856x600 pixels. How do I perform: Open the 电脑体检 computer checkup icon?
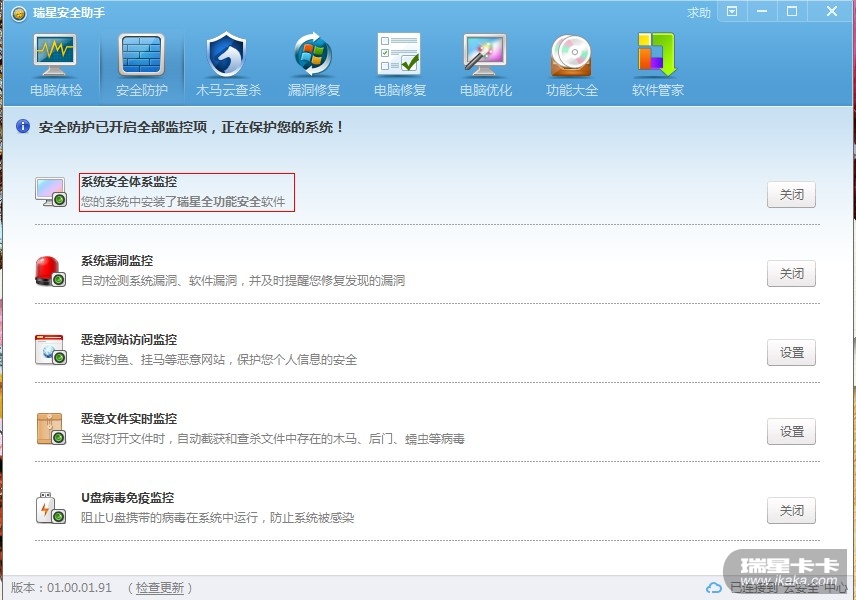(55, 55)
